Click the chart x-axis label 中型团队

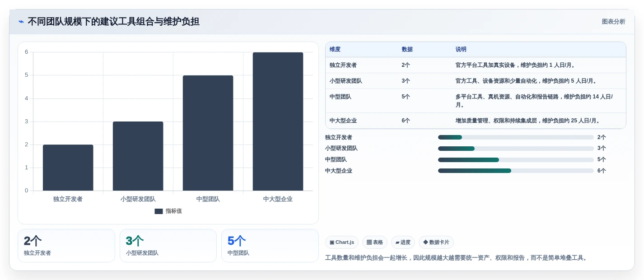pyautogui.click(x=208, y=199)
